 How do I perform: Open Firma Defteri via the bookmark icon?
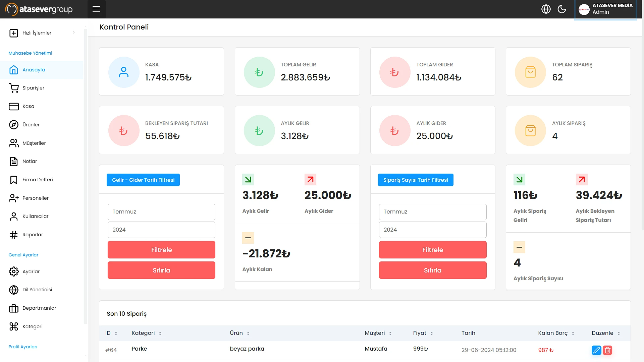pos(14,180)
